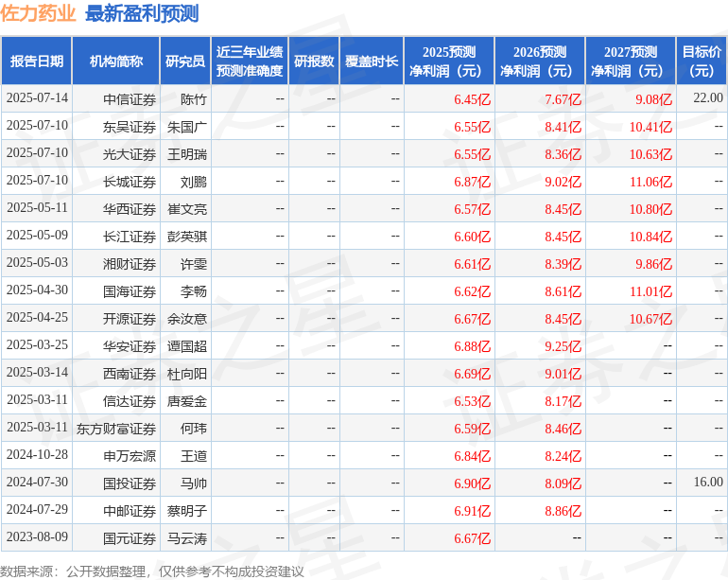Image resolution: width=728 pixels, height=580 pixels.
Task: Click the 10.84亿 forecast value
Action: [x=650, y=237]
